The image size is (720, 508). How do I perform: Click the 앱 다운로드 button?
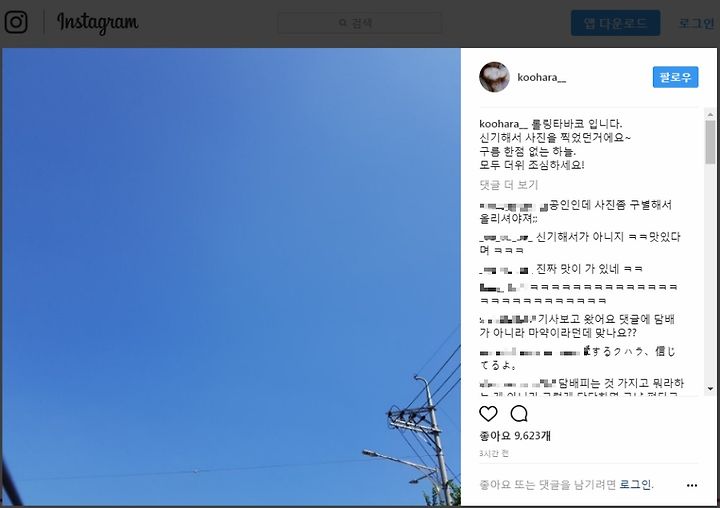click(x=615, y=23)
